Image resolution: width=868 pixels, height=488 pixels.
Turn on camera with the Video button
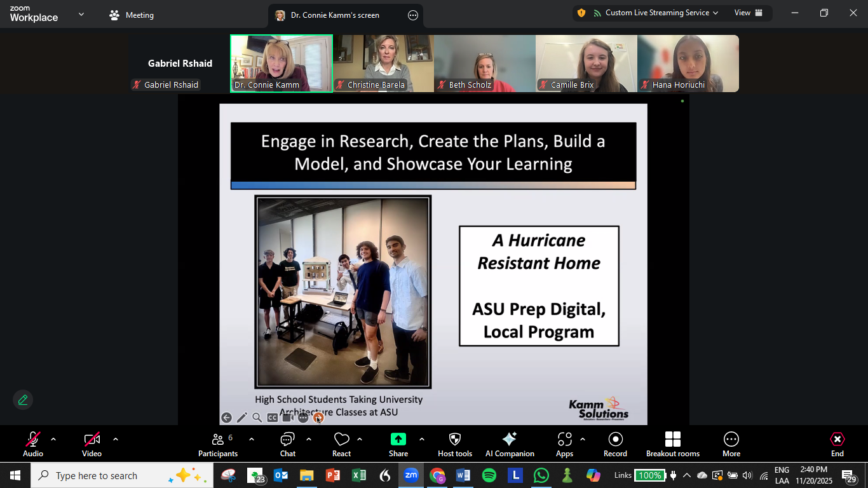coord(92,444)
